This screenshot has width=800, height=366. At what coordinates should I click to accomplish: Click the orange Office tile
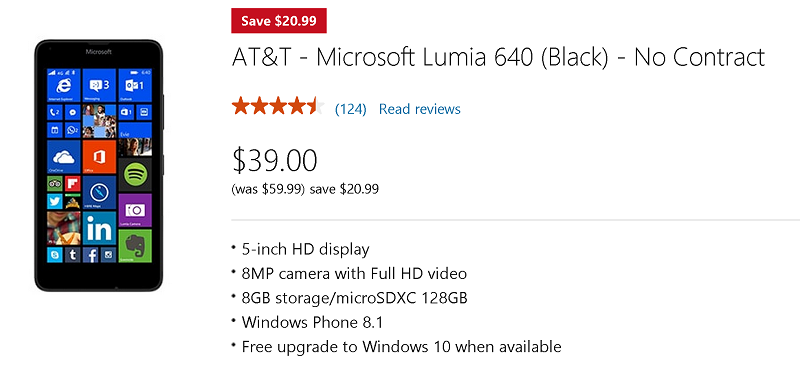tap(99, 157)
